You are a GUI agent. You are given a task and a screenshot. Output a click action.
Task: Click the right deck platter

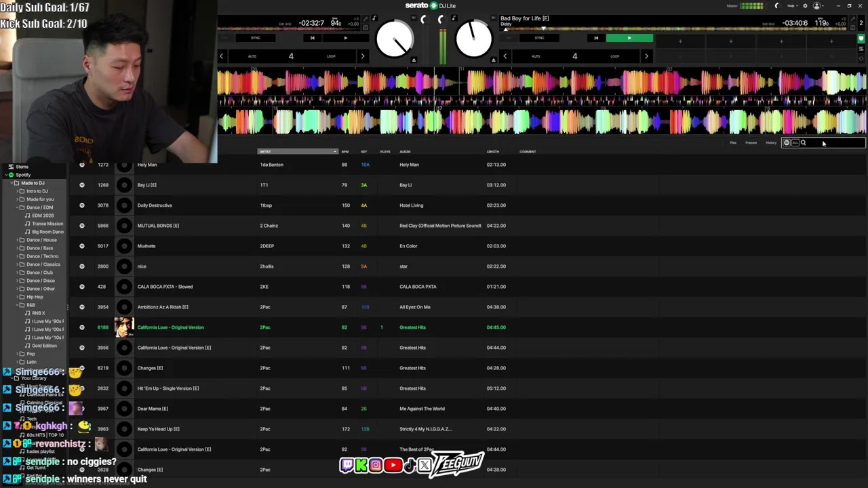473,39
